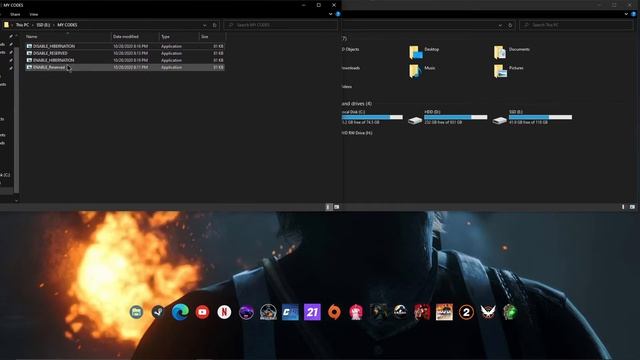Switch MY CODES window to details view
This screenshot has height=360, width=640.
(x=329, y=207)
